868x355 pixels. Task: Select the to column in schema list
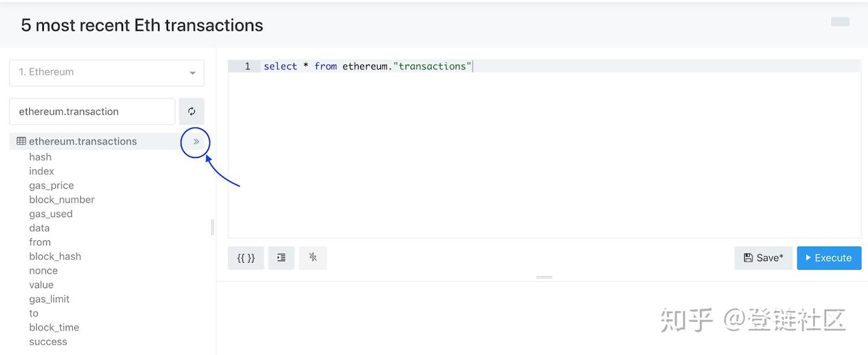[34, 313]
